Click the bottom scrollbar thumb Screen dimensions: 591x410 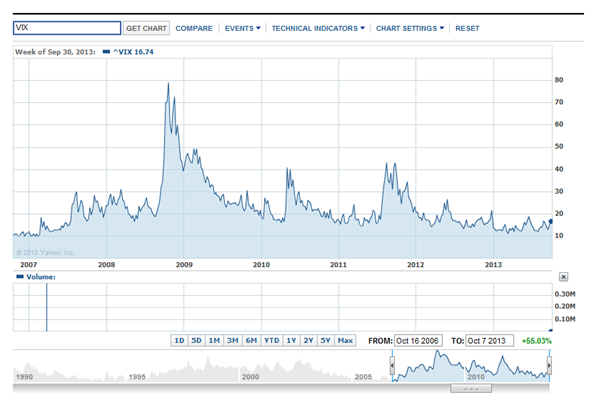coord(471,388)
